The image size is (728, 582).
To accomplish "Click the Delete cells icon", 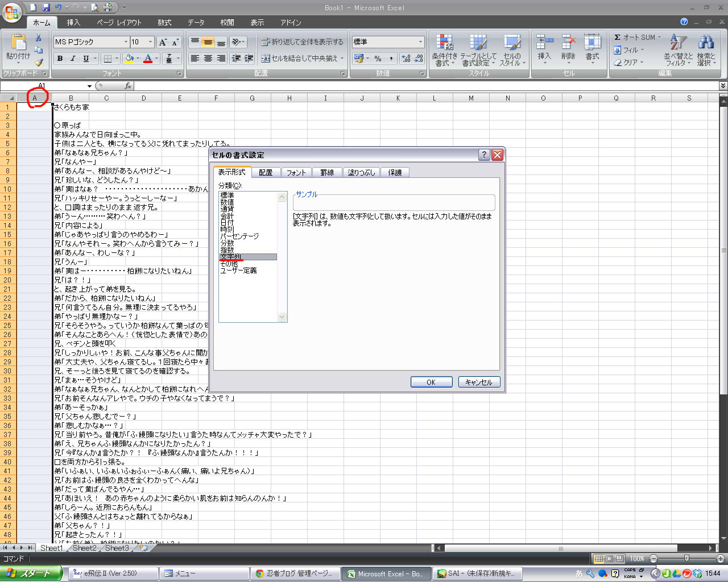I will coord(568,42).
